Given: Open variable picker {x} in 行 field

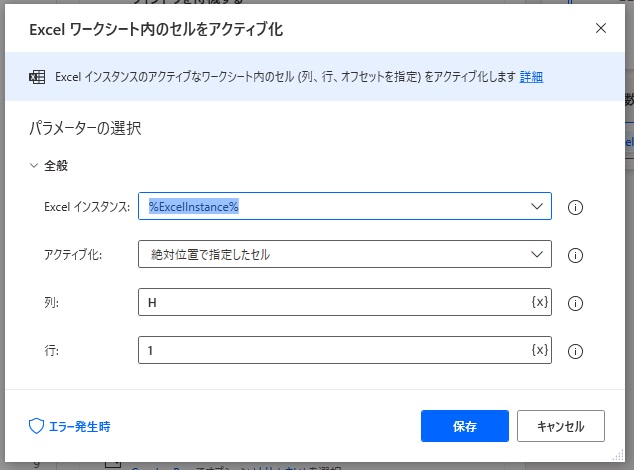Looking at the screenshot, I should tap(539, 350).
